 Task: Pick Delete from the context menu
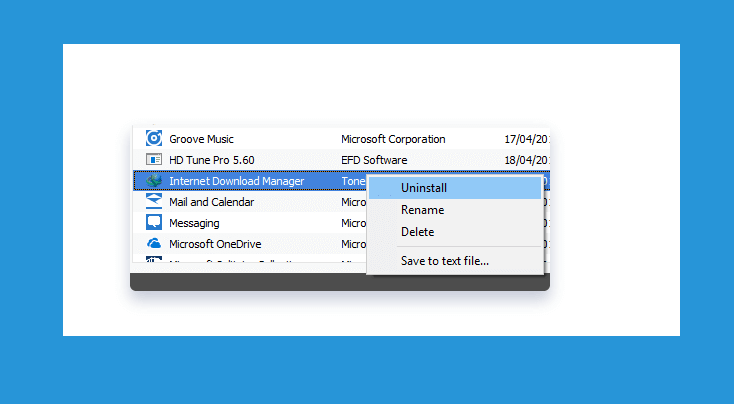coord(455,232)
